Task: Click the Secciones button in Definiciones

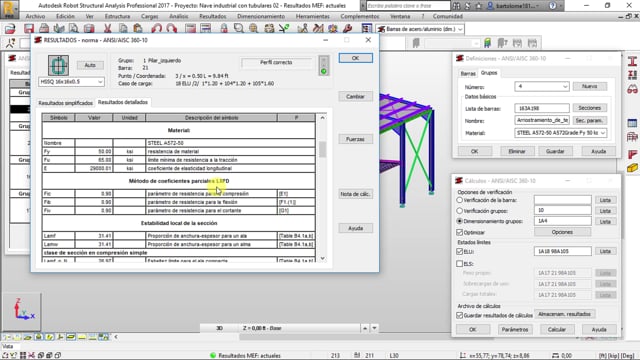Action: tap(589, 108)
